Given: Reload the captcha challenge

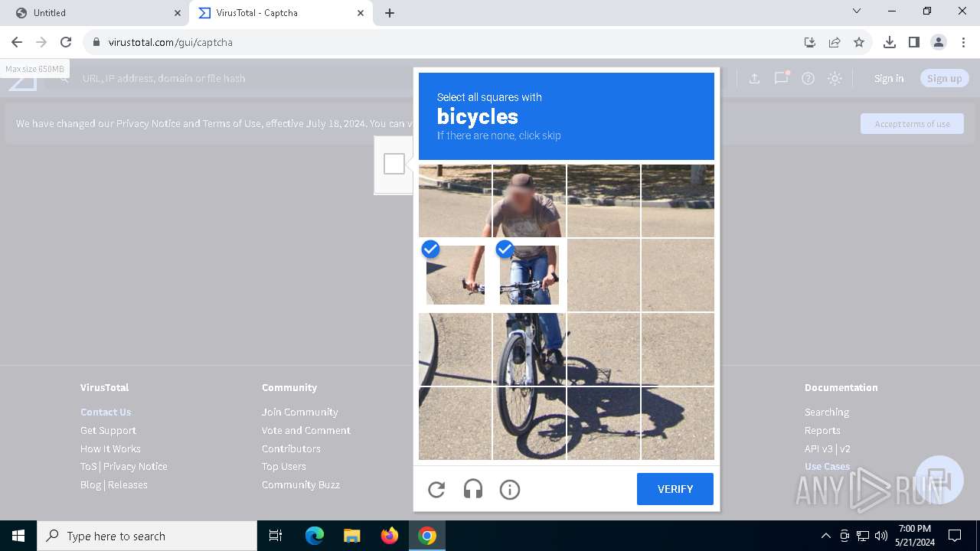Looking at the screenshot, I should (x=436, y=489).
